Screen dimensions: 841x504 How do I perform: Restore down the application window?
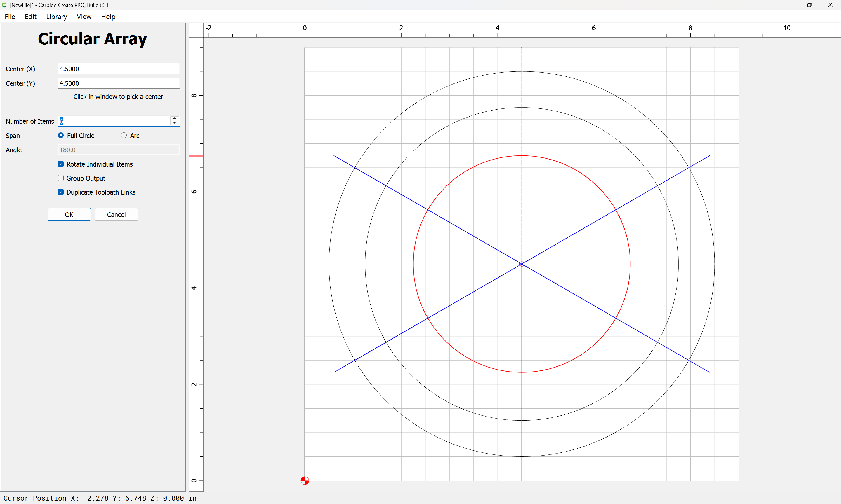809,5
